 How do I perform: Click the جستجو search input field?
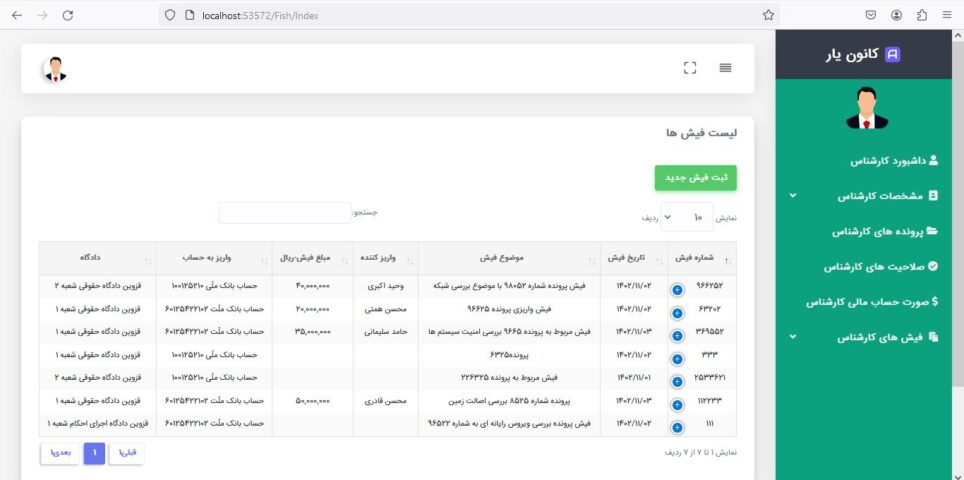pyautogui.click(x=285, y=213)
